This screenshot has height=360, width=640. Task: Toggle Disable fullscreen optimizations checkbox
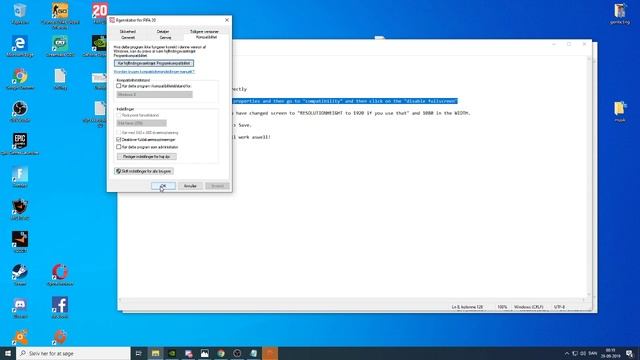pos(119,140)
